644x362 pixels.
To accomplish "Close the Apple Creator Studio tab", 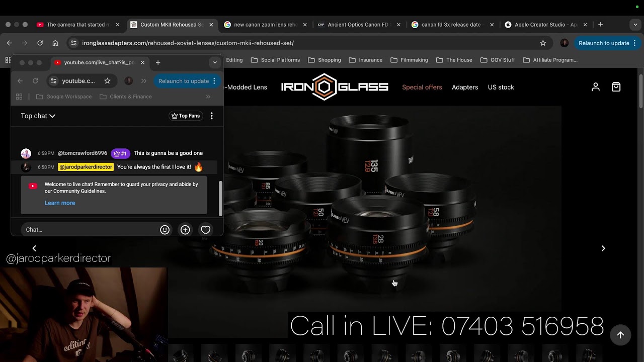I will [x=585, y=25].
